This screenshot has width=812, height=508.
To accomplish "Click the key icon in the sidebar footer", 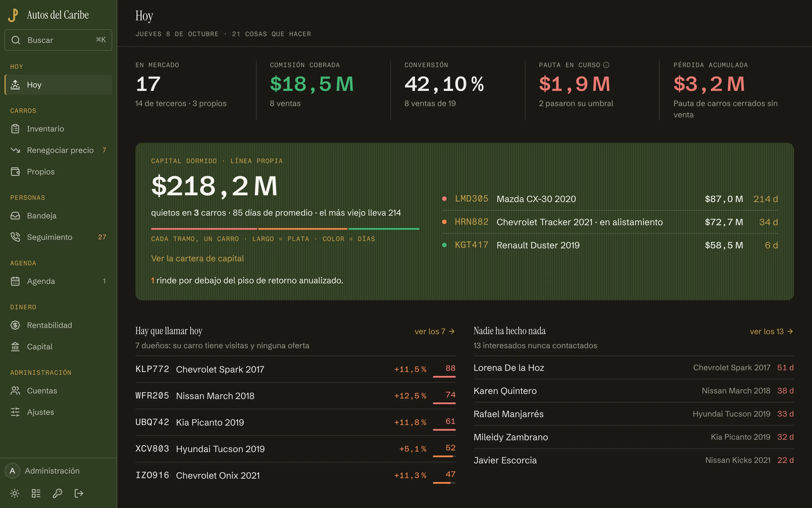I will coord(58,493).
